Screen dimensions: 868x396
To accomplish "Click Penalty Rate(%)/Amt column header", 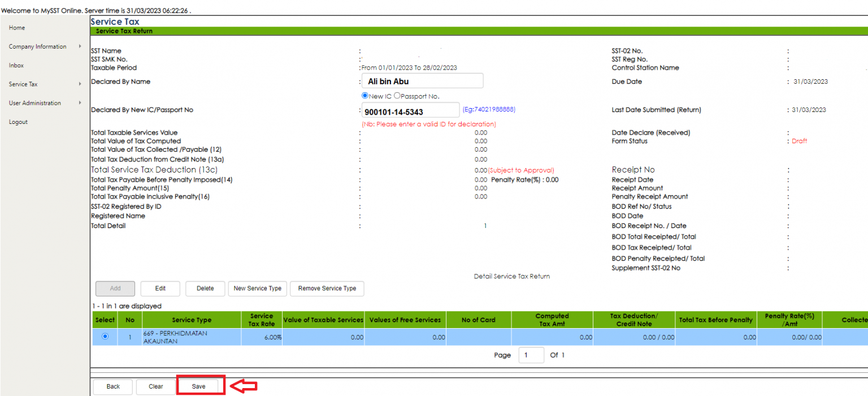I will pos(789,320).
